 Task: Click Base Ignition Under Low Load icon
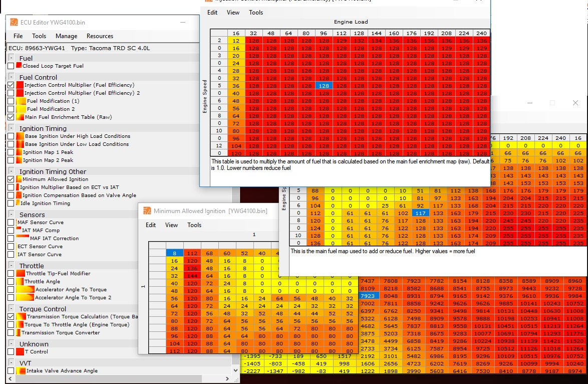(20, 144)
